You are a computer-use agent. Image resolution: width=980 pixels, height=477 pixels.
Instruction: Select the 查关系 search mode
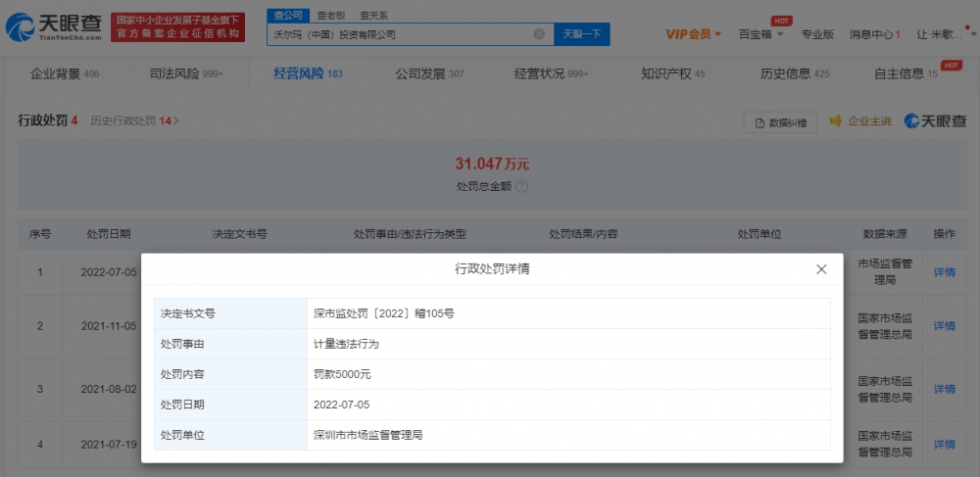[x=373, y=16]
